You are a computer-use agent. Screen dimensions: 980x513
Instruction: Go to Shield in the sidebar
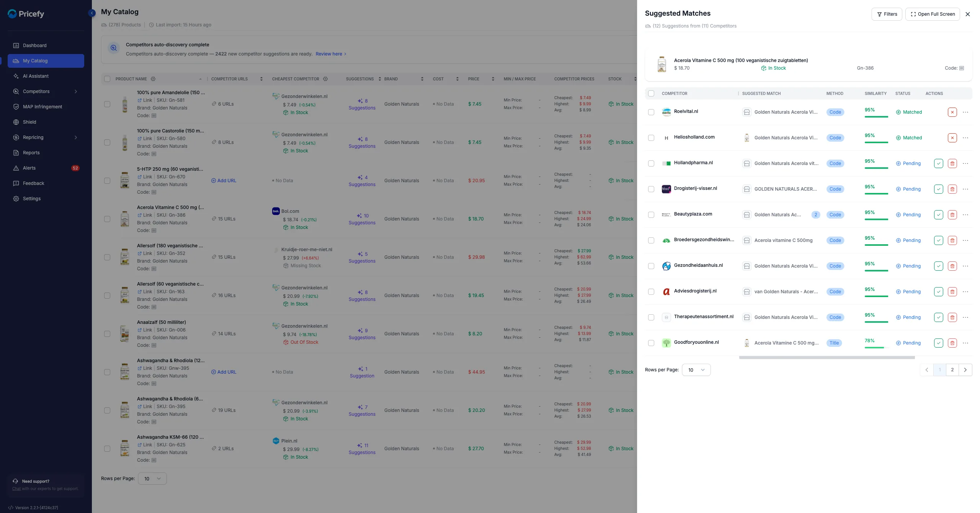tap(46, 122)
